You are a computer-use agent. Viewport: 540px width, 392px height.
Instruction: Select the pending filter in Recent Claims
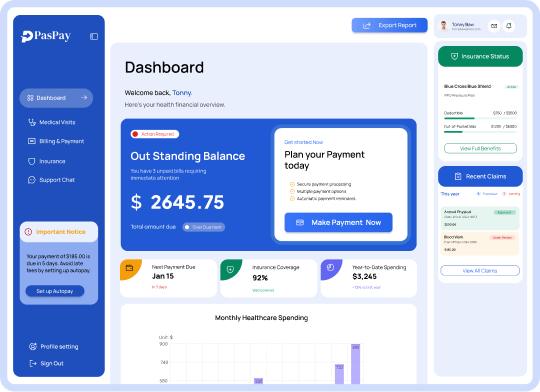pos(511,194)
